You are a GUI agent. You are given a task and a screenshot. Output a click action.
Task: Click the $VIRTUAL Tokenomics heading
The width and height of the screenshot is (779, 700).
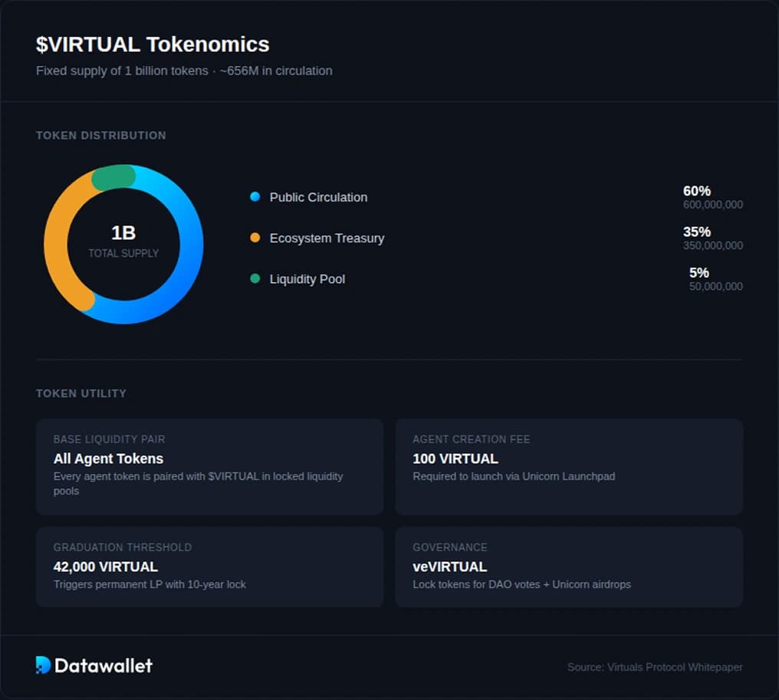click(153, 44)
